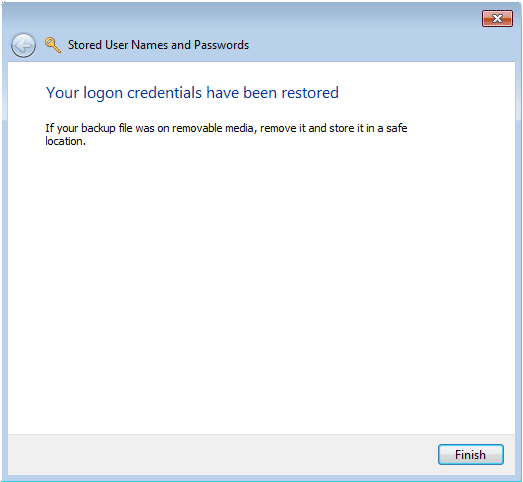This screenshot has height=482, width=523.
Task: Click the word 'Passwords' in the window title
Action: pos(221,45)
